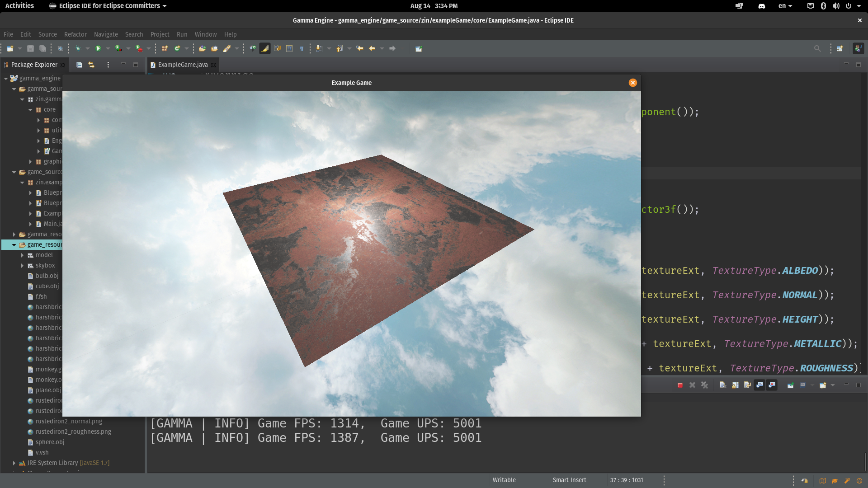Toggle editor Word Wrap
Screen dimensions: 868x488
[277, 49]
